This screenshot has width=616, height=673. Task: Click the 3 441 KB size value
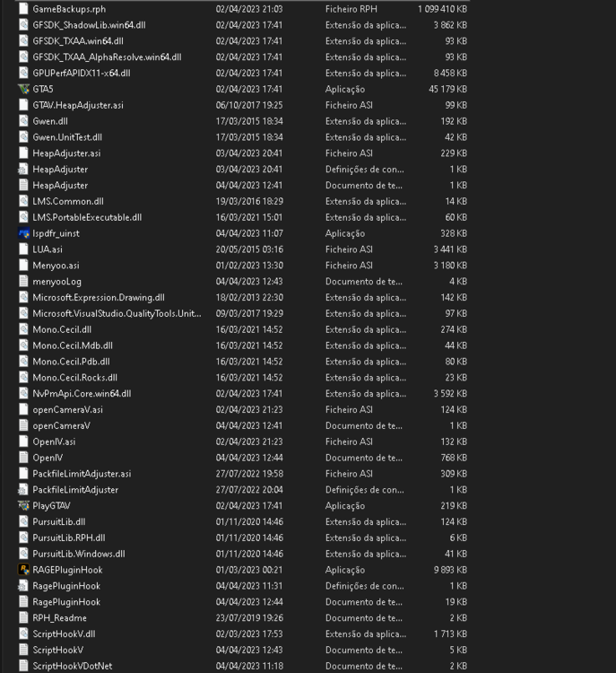[450, 249]
